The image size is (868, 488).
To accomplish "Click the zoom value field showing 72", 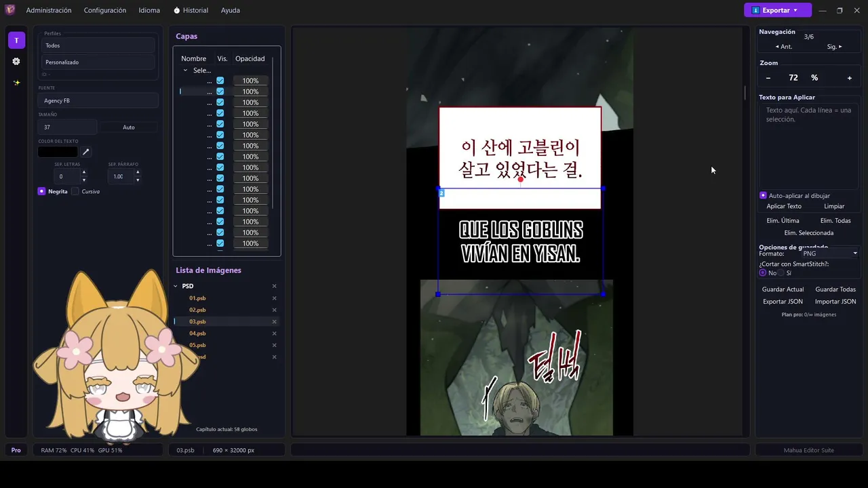I will click(793, 78).
